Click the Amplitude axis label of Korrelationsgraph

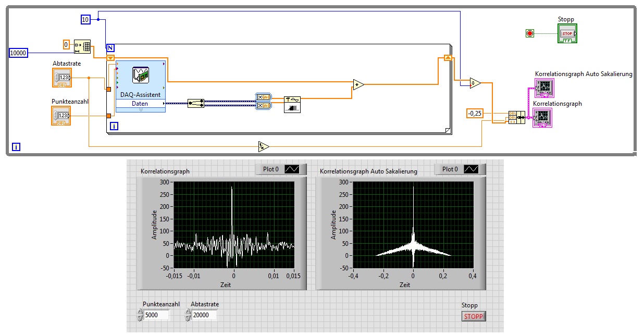[154, 225]
